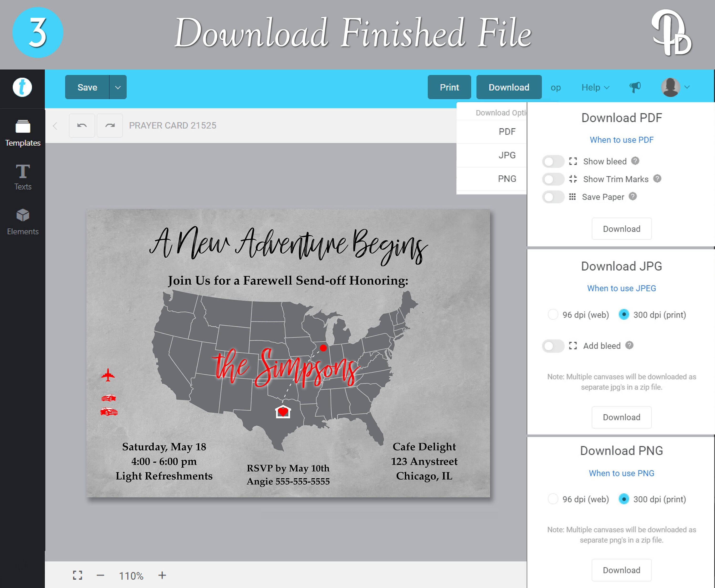
Task: Click the Download button in the top bar
Action: point(509,87)
